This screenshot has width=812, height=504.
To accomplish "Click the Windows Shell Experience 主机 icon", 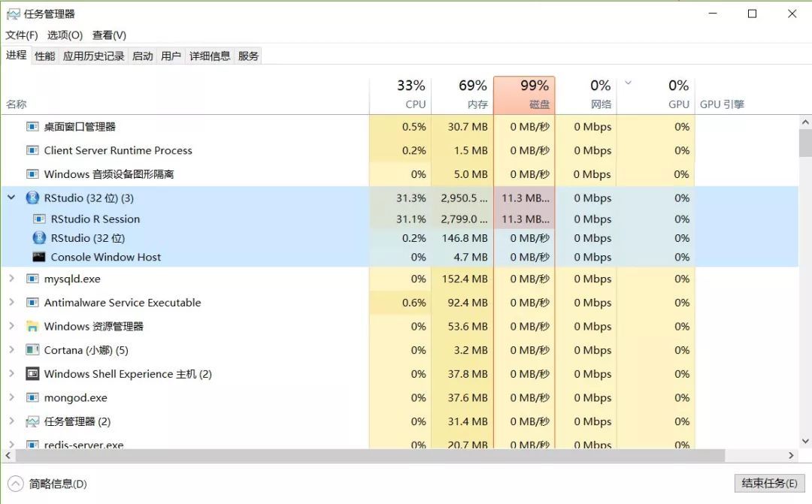I will (32, 373).
